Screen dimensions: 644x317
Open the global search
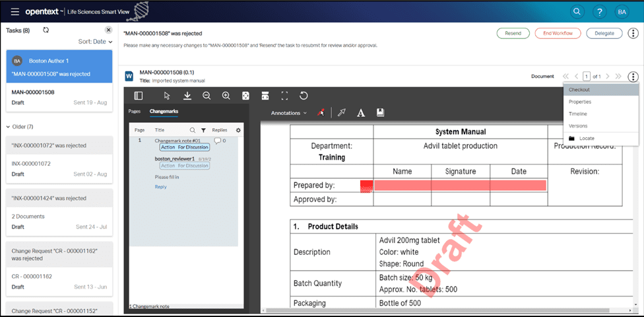coord(577,12)
